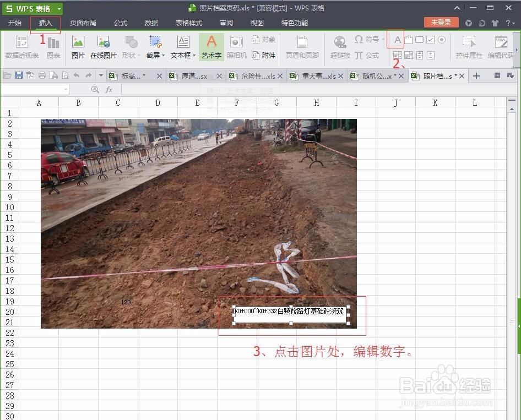Close the 重大事...xls document tab

340,76
